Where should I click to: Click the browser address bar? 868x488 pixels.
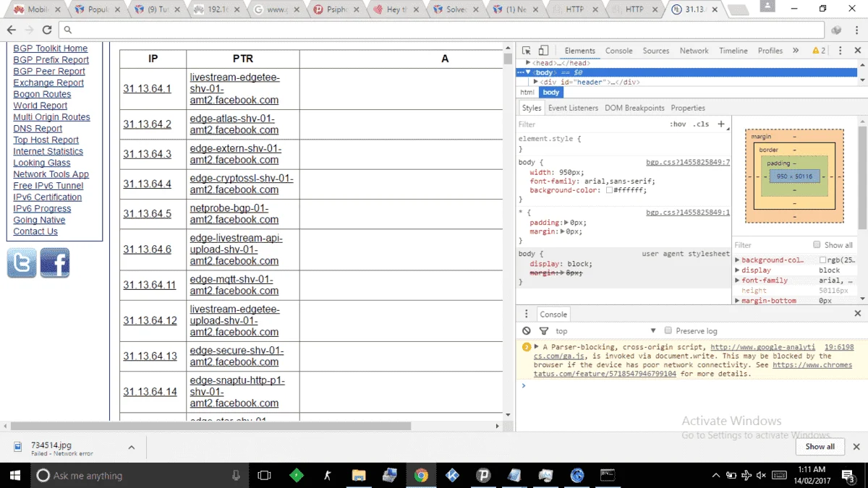(441, 30)
